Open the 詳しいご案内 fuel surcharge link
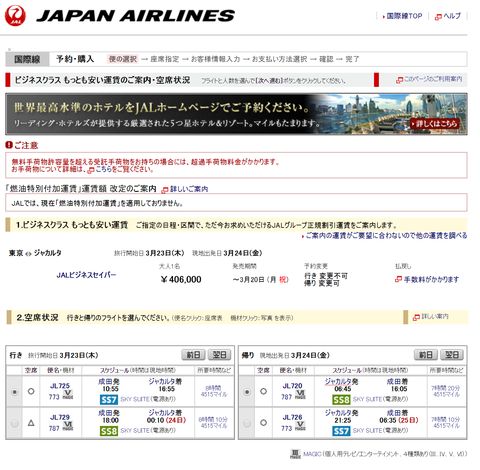Viewport: 480px width, 470px height. coord(189,189)
